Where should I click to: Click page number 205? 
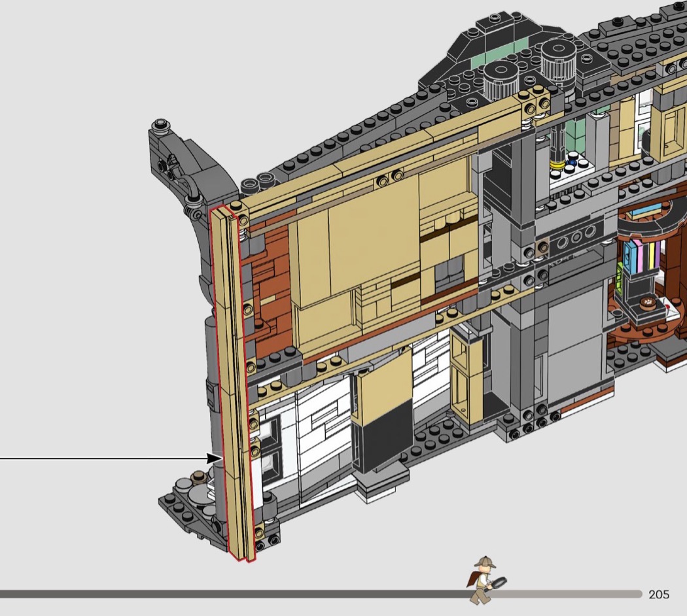click(x=658, y=594)
